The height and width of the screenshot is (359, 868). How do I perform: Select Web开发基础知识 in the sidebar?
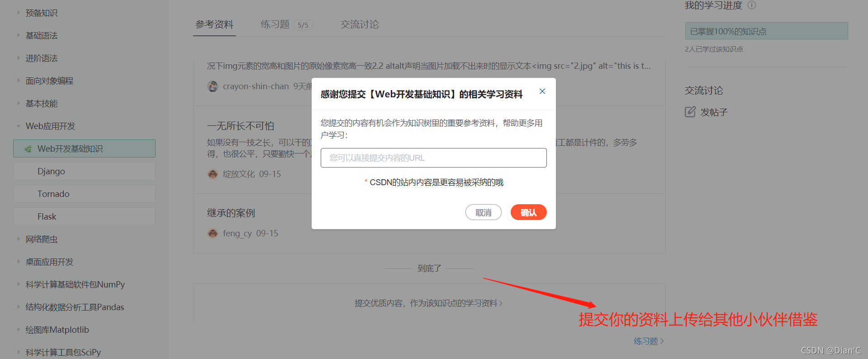(x=84, y=148)
